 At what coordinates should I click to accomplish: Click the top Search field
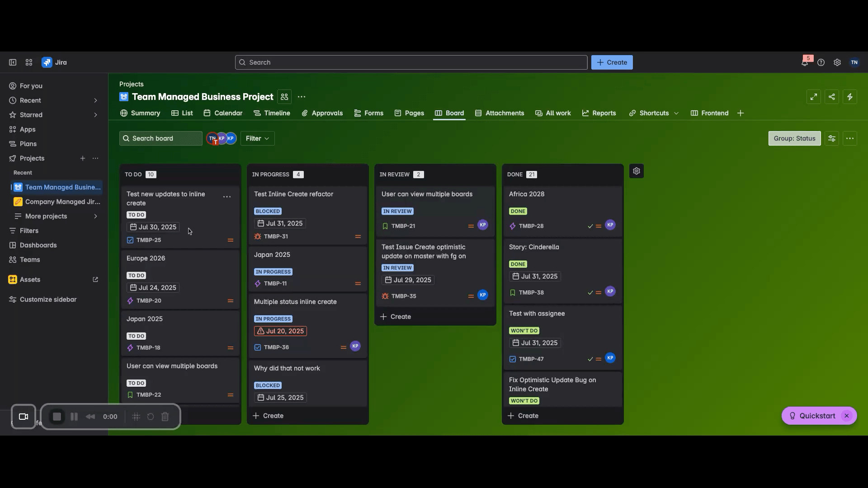click(411, 62)
